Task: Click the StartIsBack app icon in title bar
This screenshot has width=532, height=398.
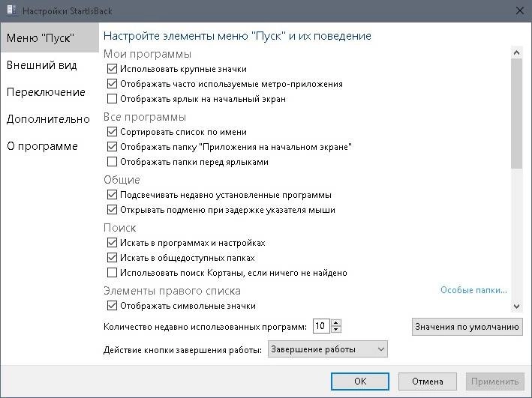Action: click(x=12, y=10)
